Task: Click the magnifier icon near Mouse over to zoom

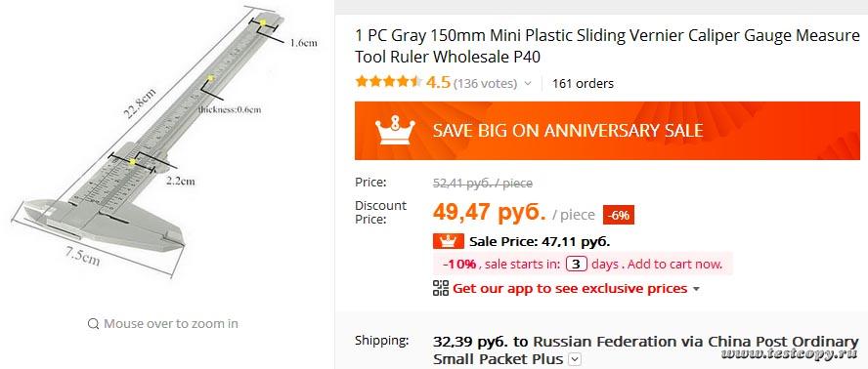Action: click(94, 324)
